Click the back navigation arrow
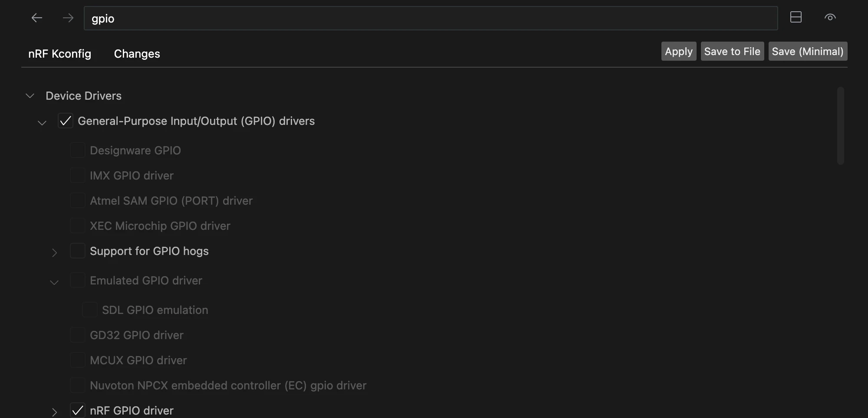The image size is (868, 418). (37, 18)
